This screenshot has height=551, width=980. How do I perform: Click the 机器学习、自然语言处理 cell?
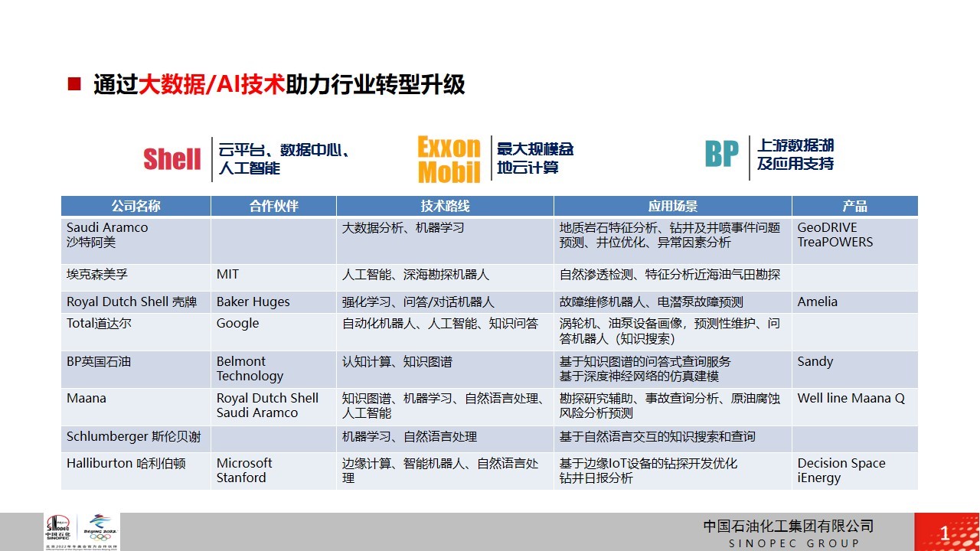[x=445, y=439]
